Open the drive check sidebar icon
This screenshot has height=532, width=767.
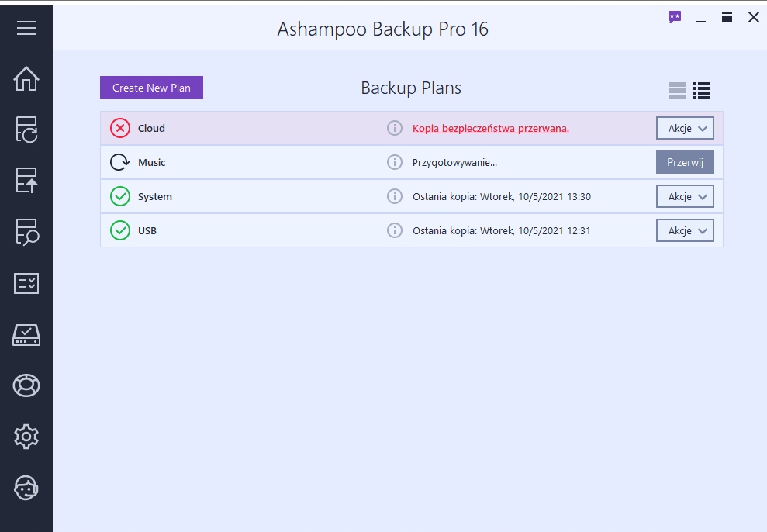coord(26,334)
